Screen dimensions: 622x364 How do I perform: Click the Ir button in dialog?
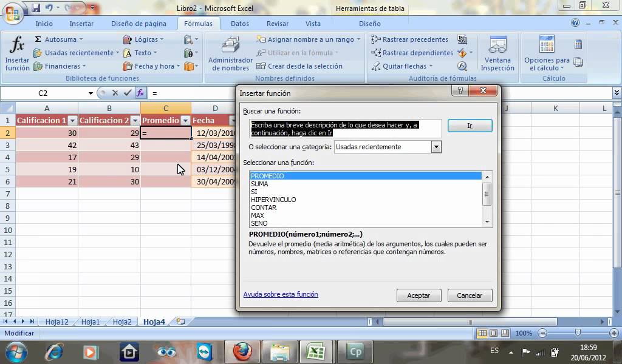pyautogui.click(x=470, y=126)
